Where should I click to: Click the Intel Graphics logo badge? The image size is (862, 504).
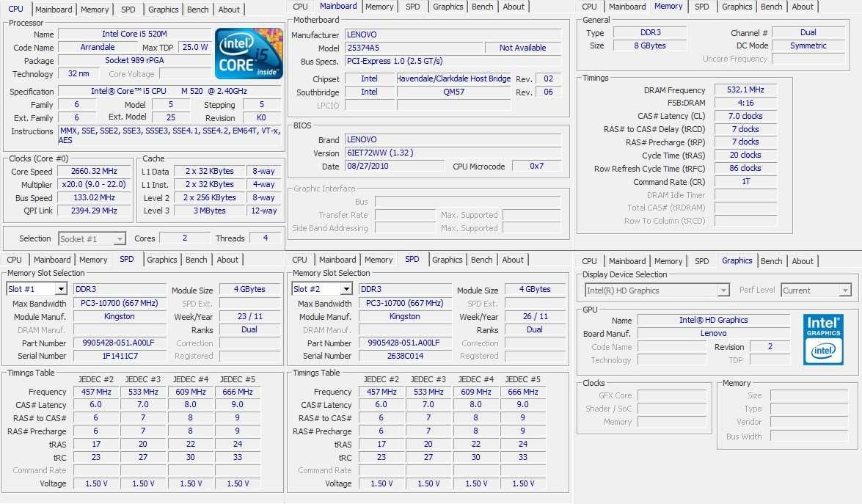[x=823, y=340]
